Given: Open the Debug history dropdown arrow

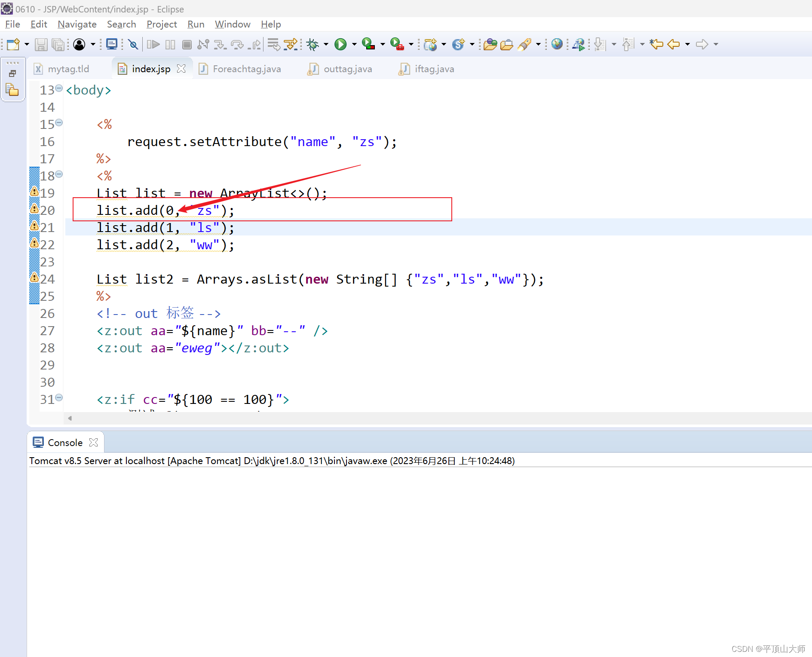Looking at the screenshot, I should pyautogui.click(x=325, y=44).
